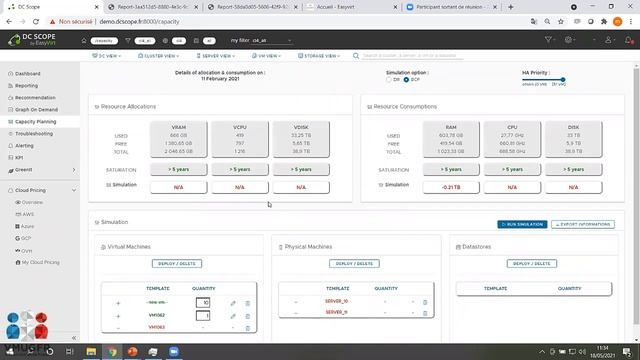
Task: Delete the VM1063 row with trash icon
Action: click(247, 328)
